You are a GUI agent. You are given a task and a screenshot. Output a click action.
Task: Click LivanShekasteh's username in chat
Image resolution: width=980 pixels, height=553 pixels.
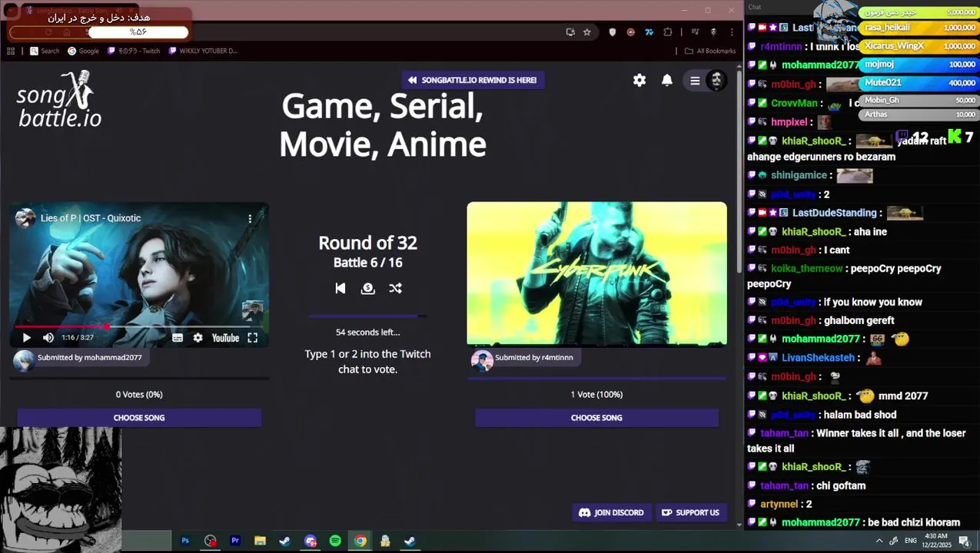tap(818, 358)
